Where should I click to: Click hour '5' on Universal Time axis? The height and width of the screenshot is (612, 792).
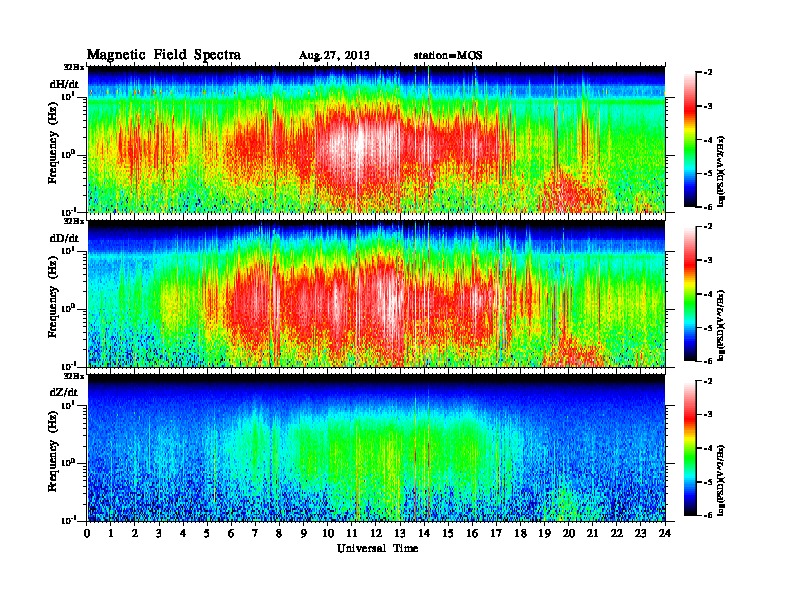point(207,533)
